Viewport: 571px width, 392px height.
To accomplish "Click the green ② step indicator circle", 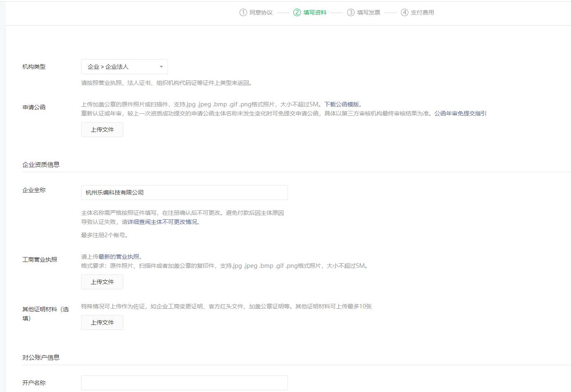I will point(297,12).
